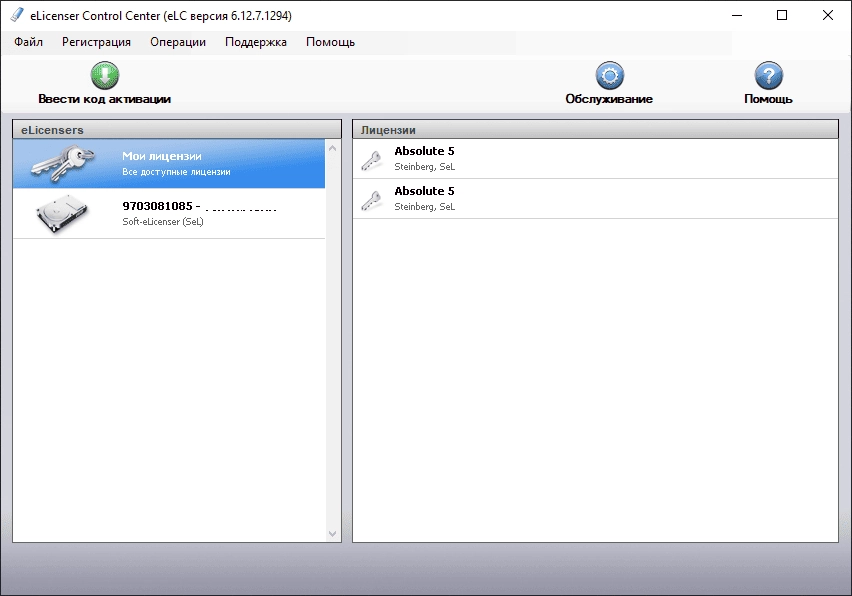The height and width of the screenshot is (596, 852).
Task: Click Steinberg, SeL under first Absolute 5
Action: [424, 167]
